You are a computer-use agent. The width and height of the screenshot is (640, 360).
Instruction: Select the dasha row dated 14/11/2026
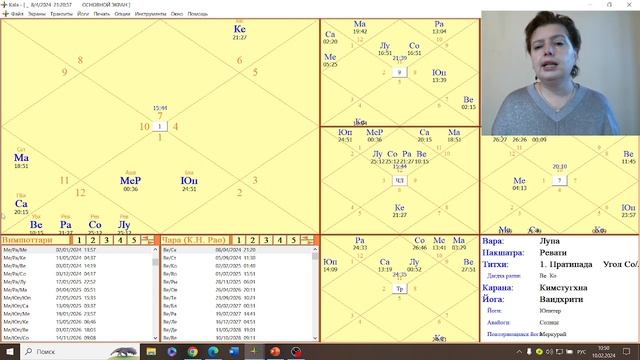[x=77, y=338]
